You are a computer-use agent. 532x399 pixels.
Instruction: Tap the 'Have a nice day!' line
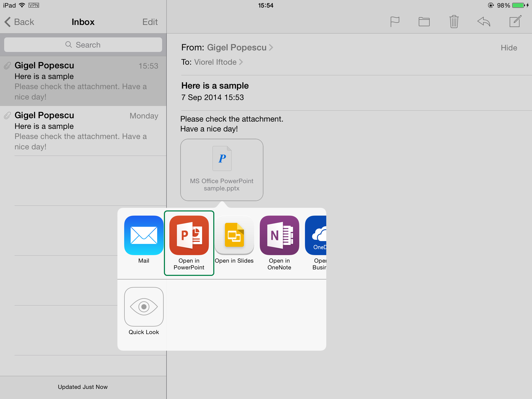(209, 129)
